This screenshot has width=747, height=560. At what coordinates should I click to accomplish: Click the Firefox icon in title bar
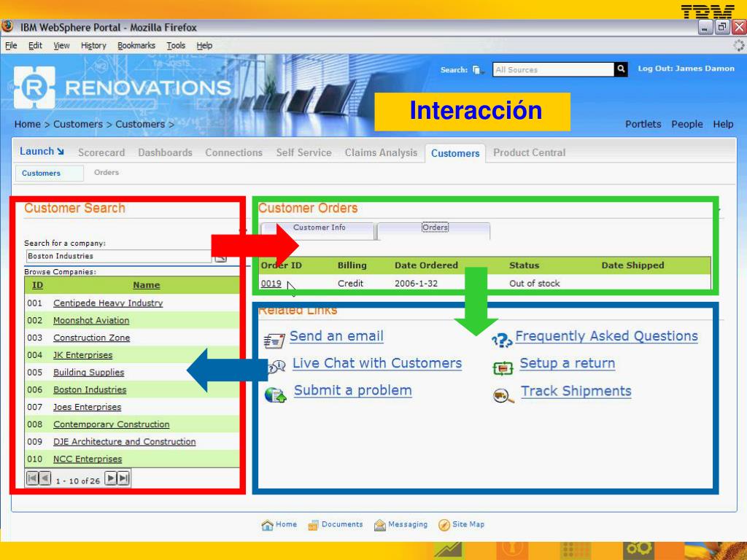[x=7, y=27]
